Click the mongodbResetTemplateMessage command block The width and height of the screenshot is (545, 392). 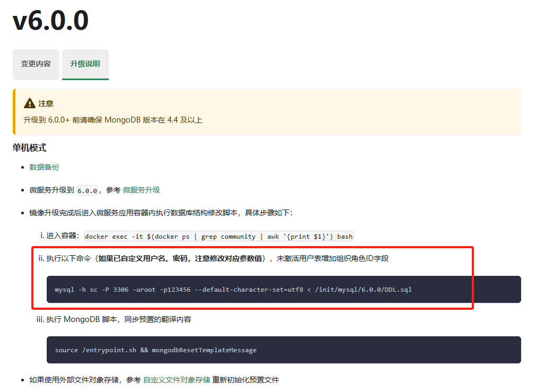(x=283, y=350)
